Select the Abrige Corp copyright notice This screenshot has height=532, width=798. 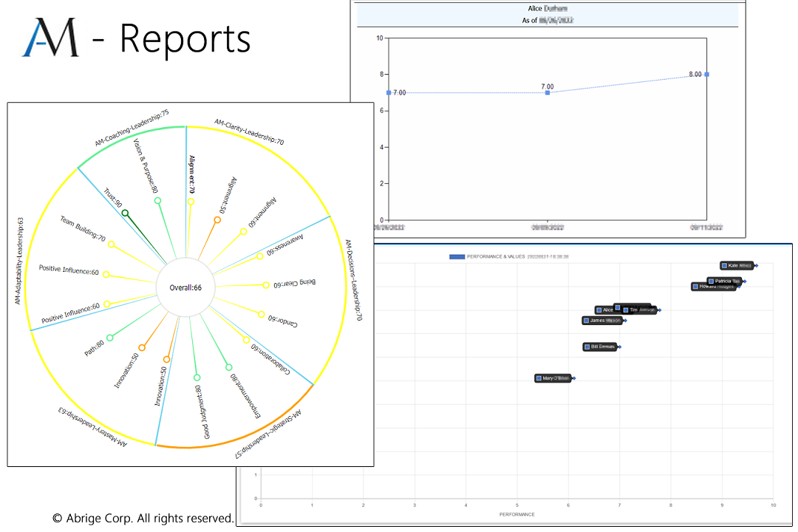[143, 518]
